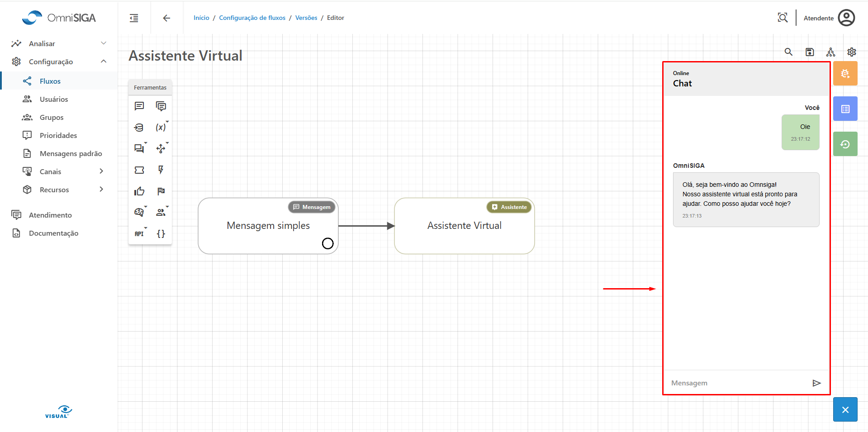Send the chat message with the arrow icon

(816, 383)
